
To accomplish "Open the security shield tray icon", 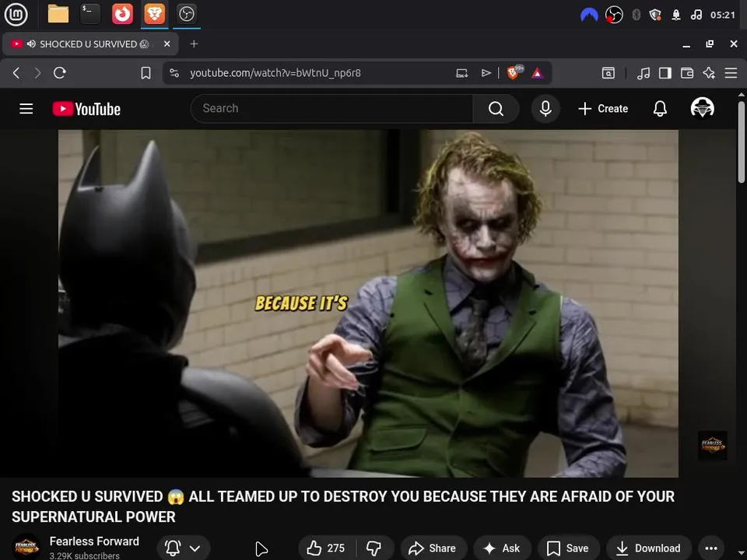I will pos(655,16).
